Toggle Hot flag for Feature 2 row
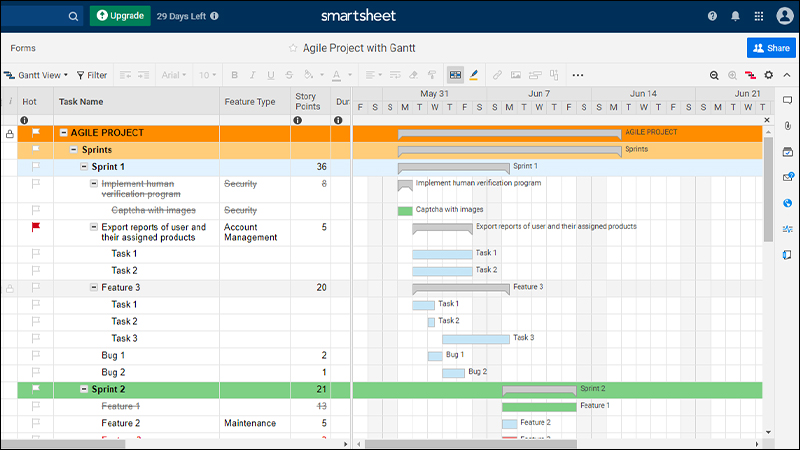800x450 pixels. 36,423
